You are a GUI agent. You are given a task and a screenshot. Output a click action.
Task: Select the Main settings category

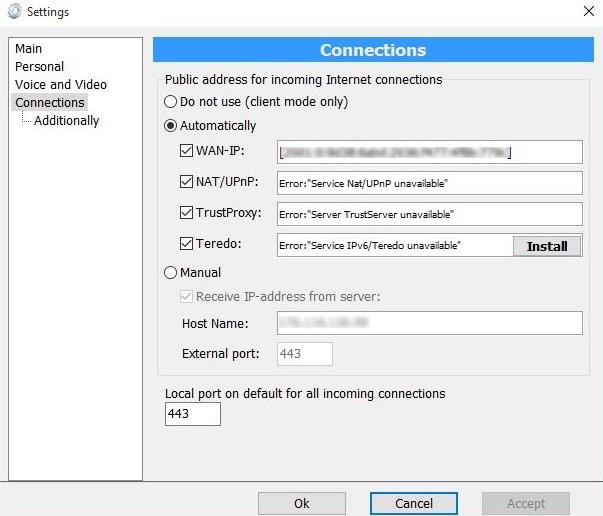29,48
